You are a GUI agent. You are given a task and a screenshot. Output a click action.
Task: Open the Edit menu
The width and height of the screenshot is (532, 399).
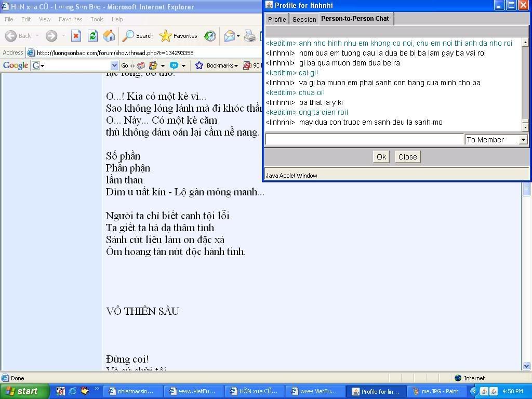point(26,19)
